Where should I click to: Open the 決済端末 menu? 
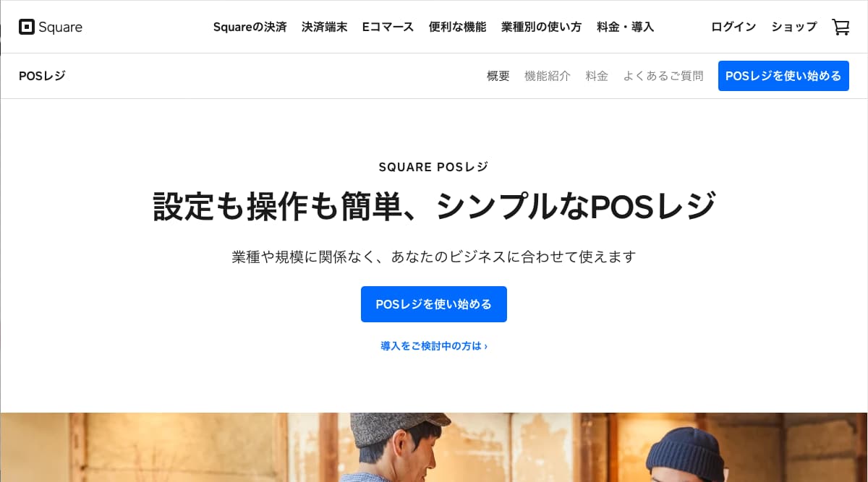[x=324, y=27]
